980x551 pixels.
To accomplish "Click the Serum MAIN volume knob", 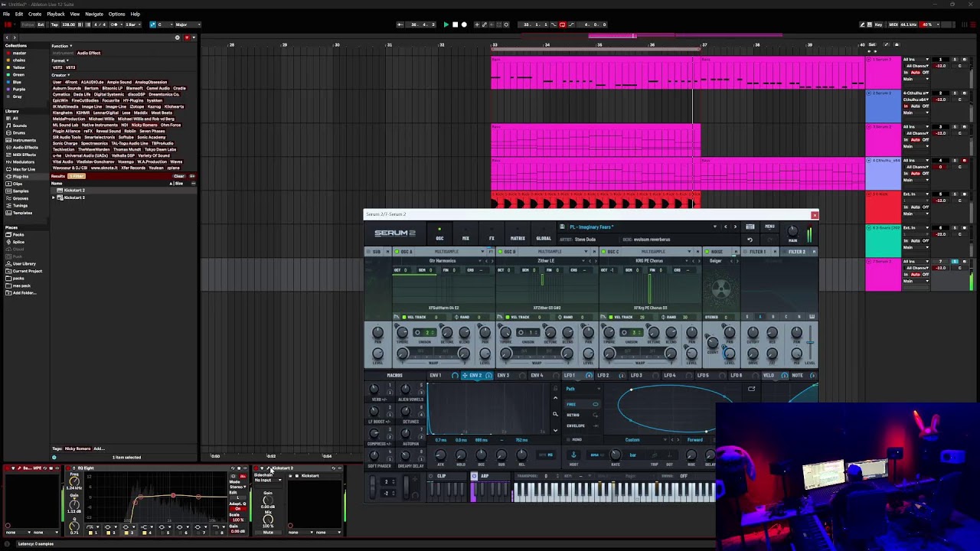I will tap(792, 232).
